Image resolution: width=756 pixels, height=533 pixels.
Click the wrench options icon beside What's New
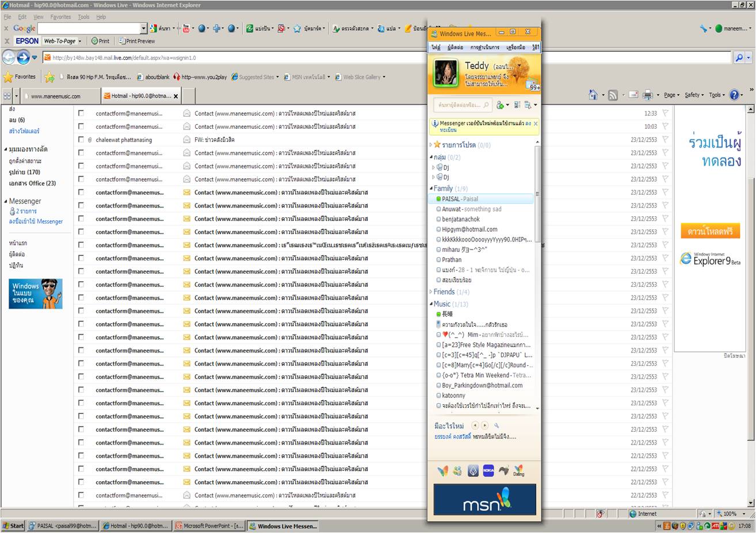pos(497,425)
